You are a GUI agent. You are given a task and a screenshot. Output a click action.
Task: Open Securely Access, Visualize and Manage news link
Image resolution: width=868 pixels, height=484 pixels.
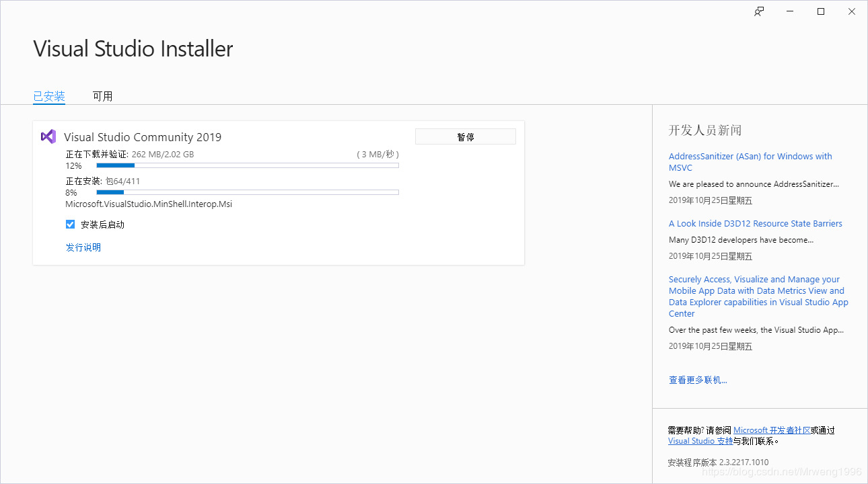click(758, 296)
